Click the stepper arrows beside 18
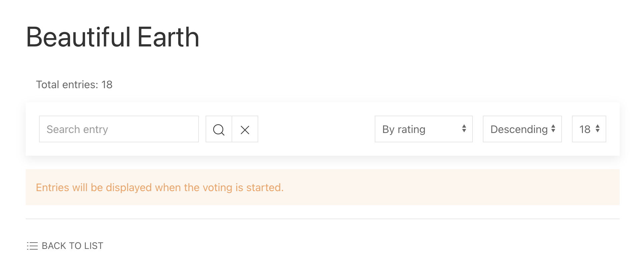Screen dimensions: 644x274 point(597,129)
